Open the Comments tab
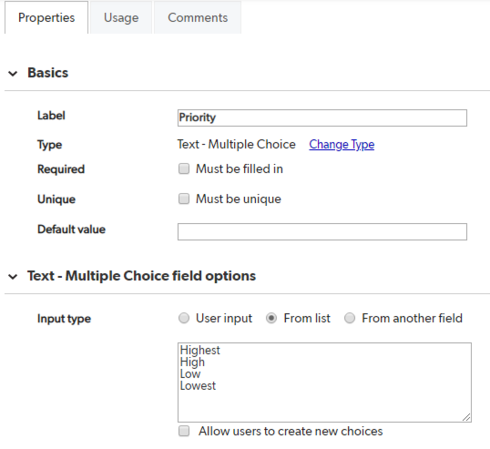 (198, 18)
